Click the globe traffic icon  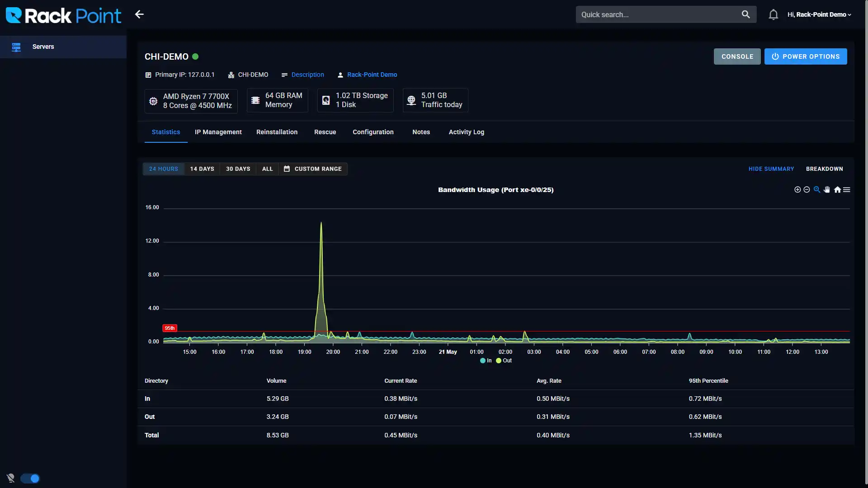click(x=411, y=100)
